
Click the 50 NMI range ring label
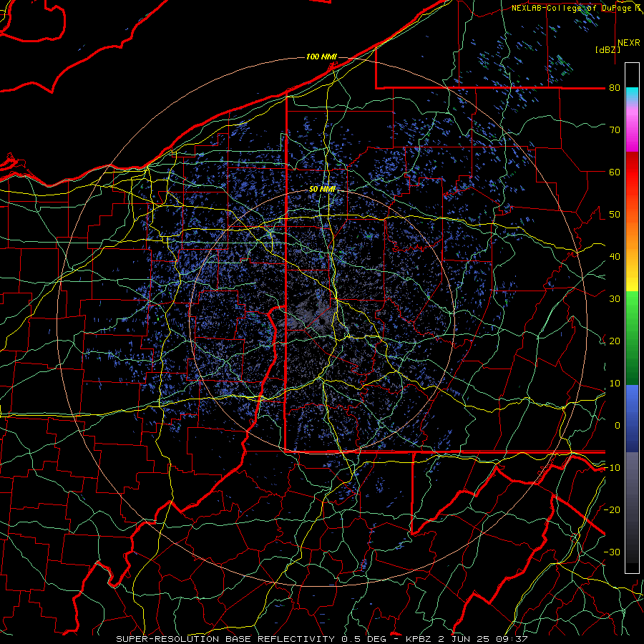point(322,190)
